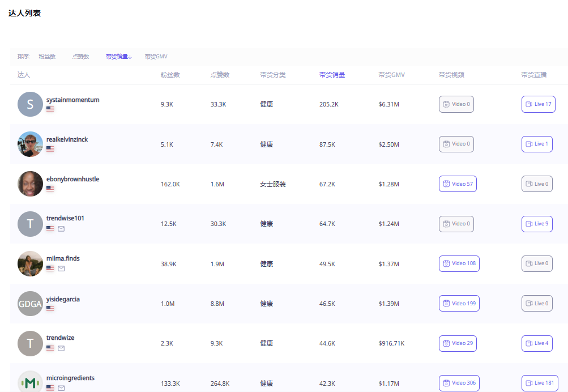Open Video 57 for ebonybrownhustle
This screenshot has height=392, width=568.
[x=458, y=184]
